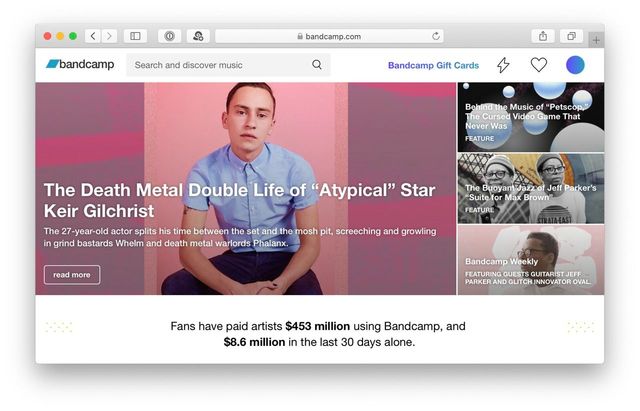Show all tabs overview icon
The width and height of the screenshot is (640, 411).
571,36
